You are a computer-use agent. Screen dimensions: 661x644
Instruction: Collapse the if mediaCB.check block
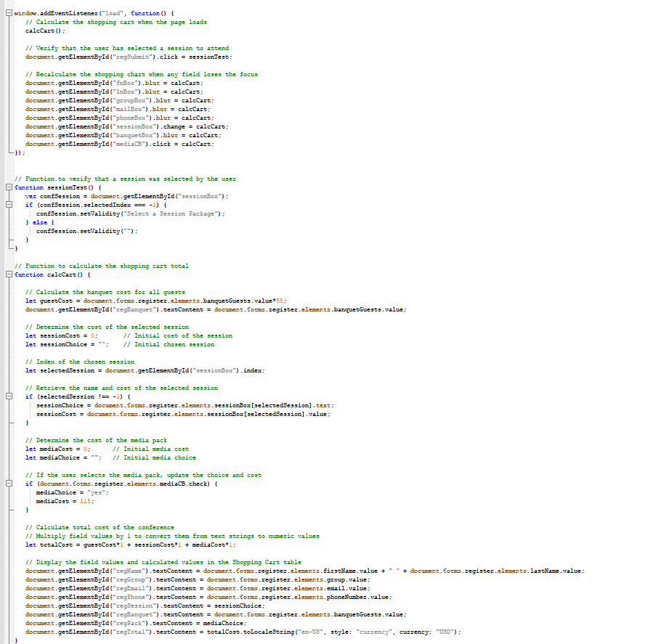pyautogui.click(x=9, y=484)
